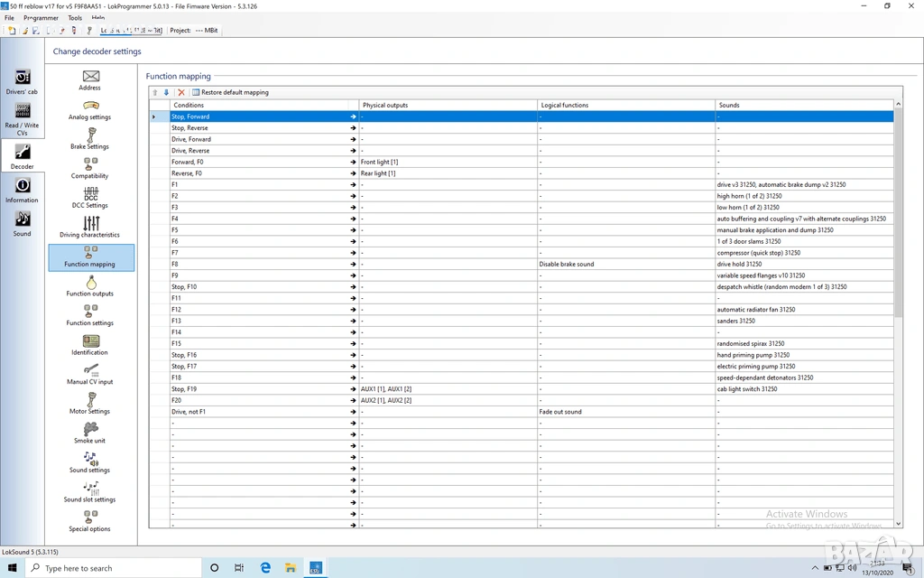924x578 pixels.
Task: Go to Driving characteristics settings
Action: point(90,227)
